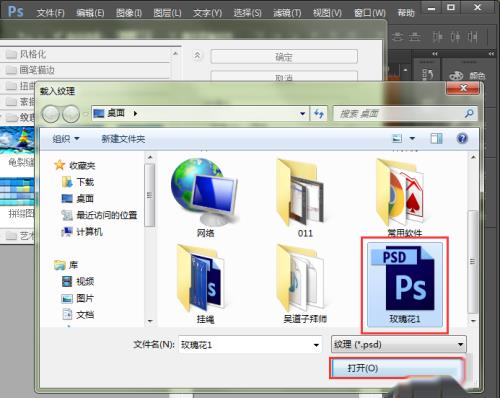The height and width of the screenshot is (398, 500).
Task: Click the file list scrollbar up arrow
Action: click(x=473, y=157)
